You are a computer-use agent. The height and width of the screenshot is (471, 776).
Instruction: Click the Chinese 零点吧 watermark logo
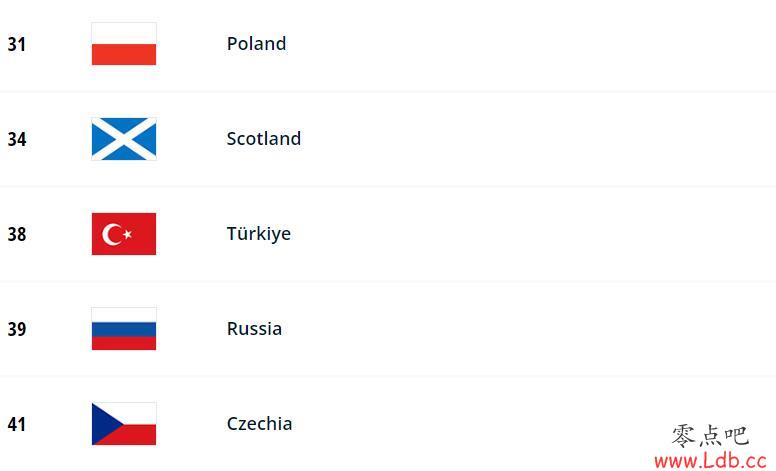[x=710, y=435]
